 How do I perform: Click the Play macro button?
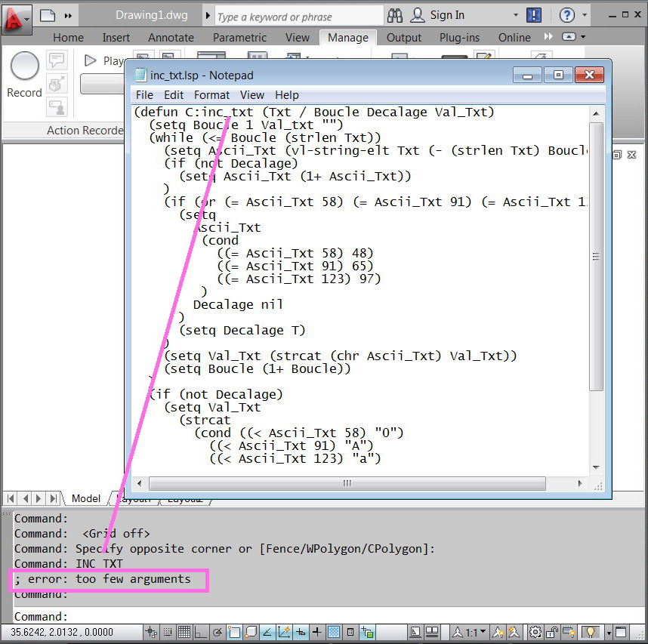103,60
